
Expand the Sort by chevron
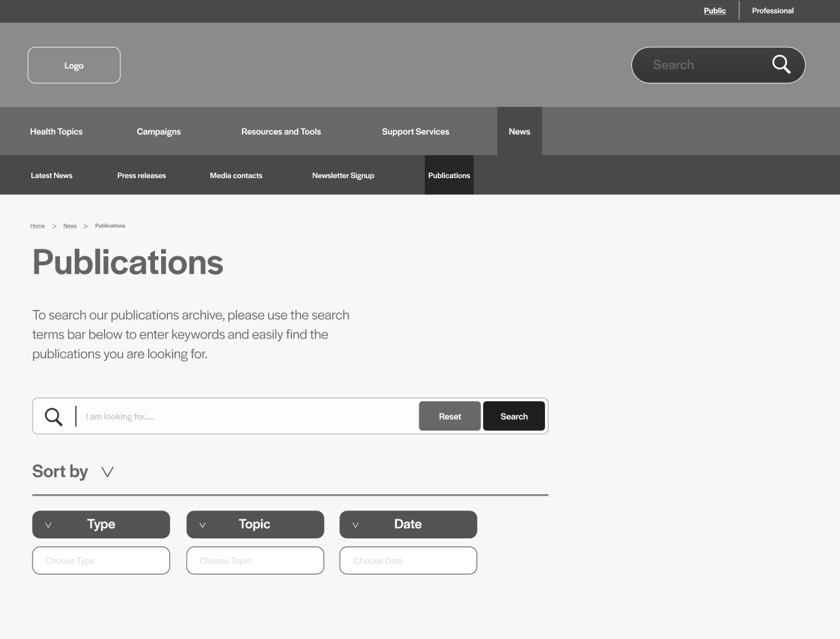point(107,472)
